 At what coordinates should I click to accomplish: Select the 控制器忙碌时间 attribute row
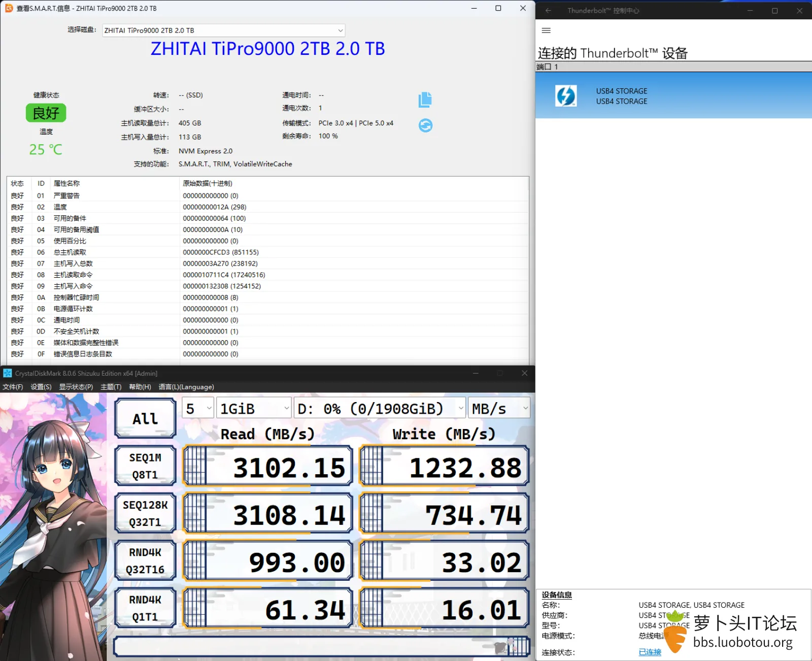(267, 298)
